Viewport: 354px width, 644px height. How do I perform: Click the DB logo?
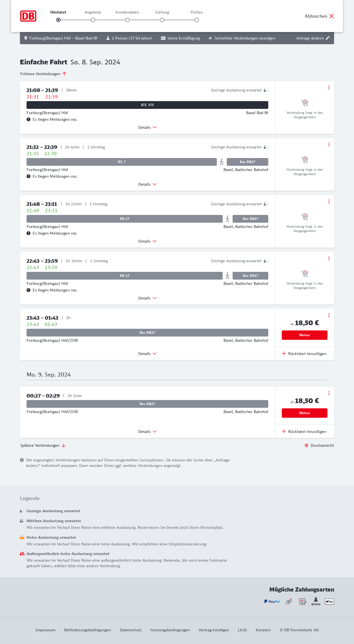coord(28,16)
